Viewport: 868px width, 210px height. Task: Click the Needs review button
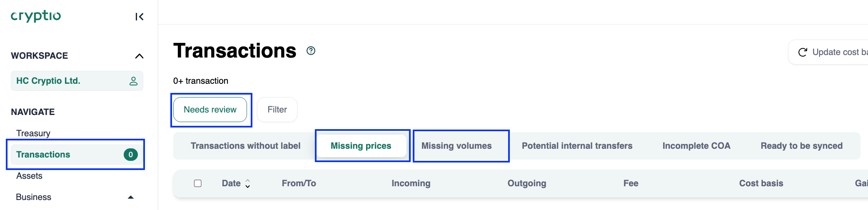[x=210, y=110]
